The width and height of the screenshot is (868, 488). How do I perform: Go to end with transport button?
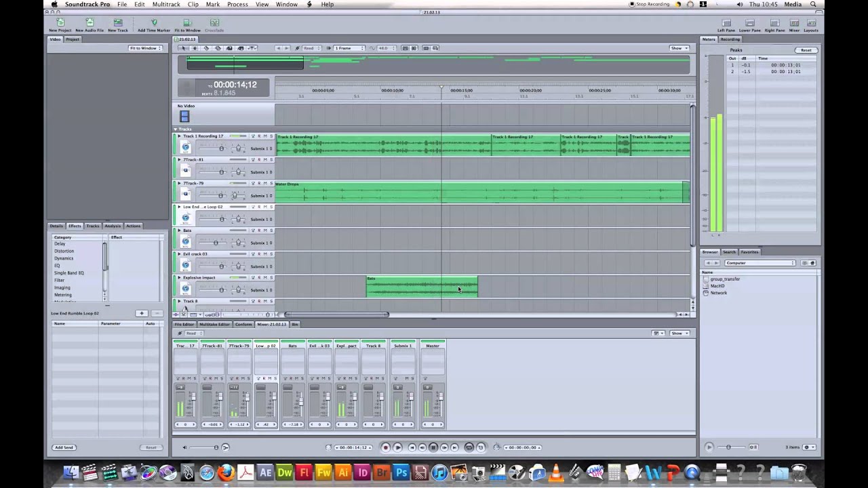(455, 447)
